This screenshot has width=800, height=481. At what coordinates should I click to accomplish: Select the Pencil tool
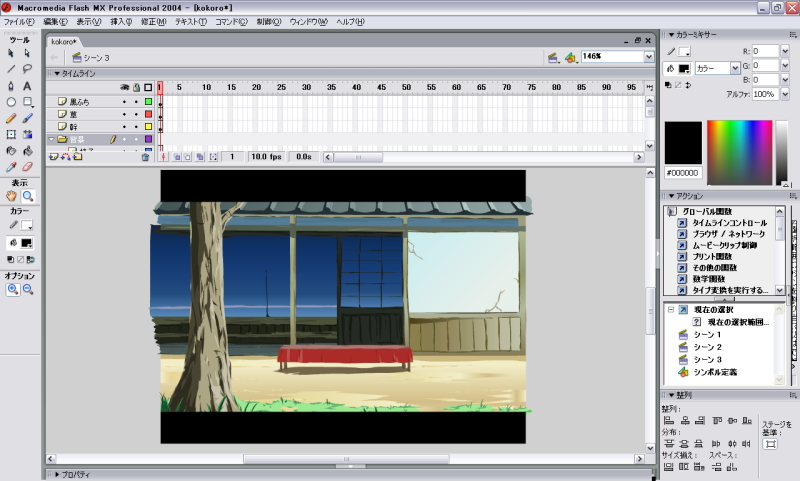point(11,118)
